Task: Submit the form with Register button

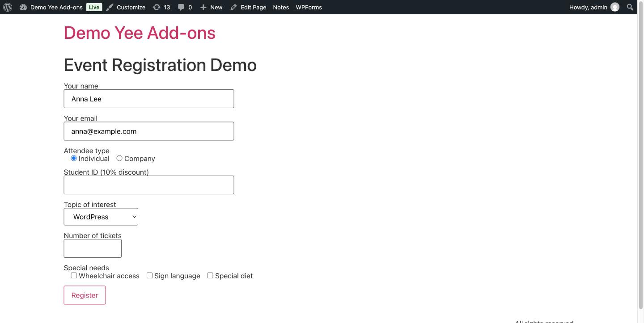Action: (x=85, y=295)
